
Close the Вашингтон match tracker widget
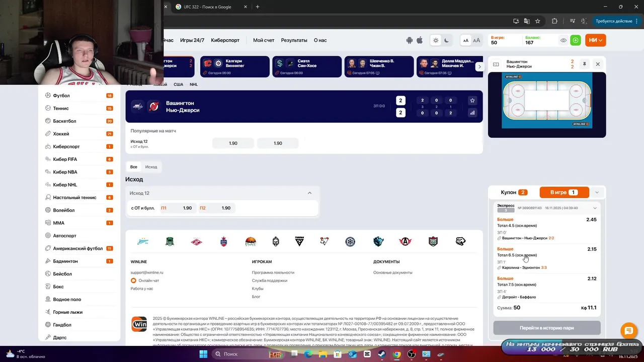pyautogui.click(x=598, y=64)
